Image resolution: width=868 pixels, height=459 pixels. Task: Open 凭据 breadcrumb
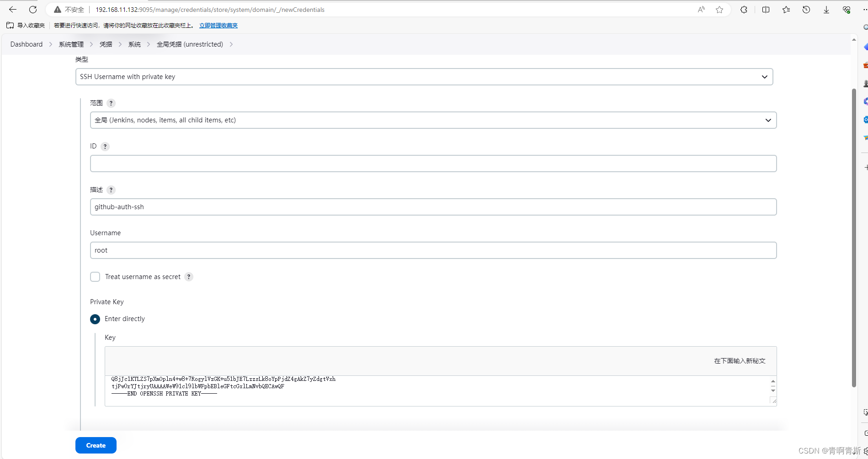pos(106,44)
